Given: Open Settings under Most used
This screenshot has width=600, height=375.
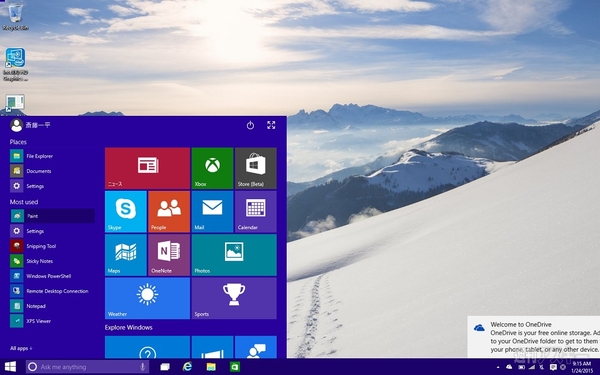Looking at the screenshot, I should click(52, 231).
